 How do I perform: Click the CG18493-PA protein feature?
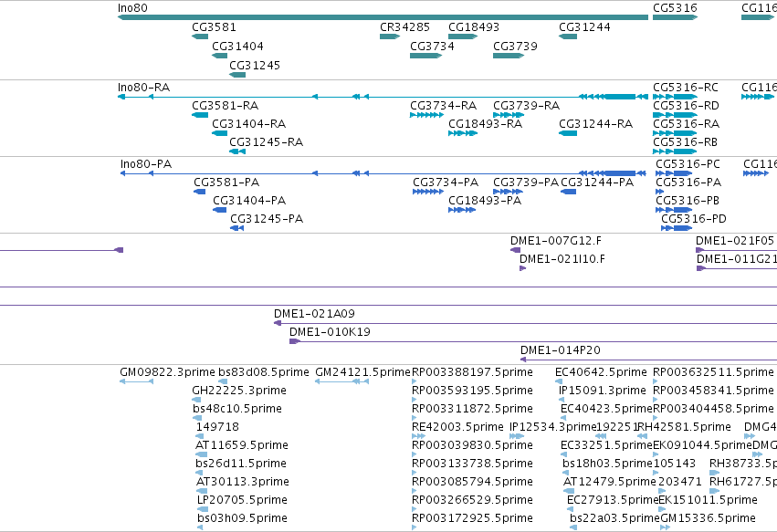pos(462,210)
